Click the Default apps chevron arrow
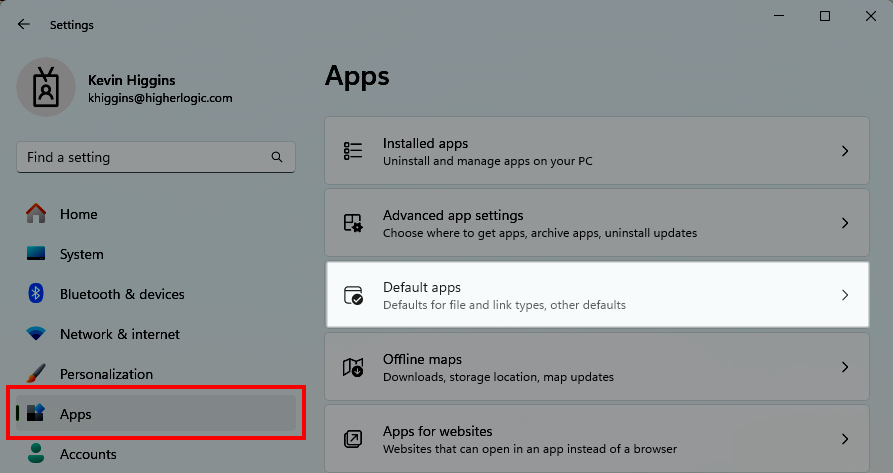Screen dimensions: 893x473 click(x=844, y=295)
